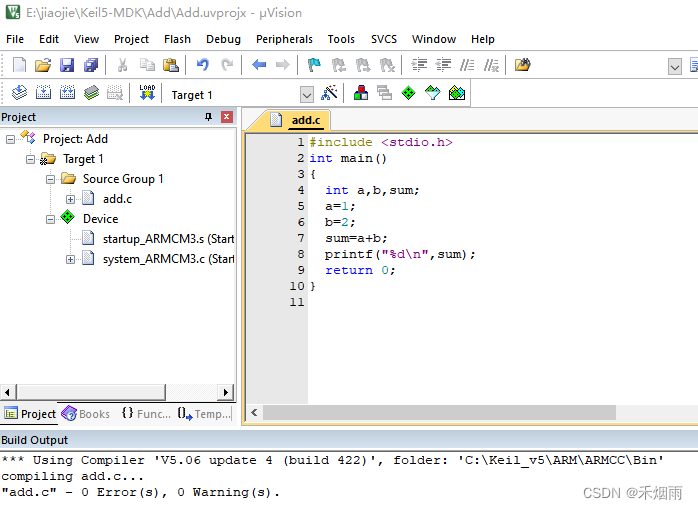Click the Save All icon
Viewport: 698px width, 509px height.
coord(91,65)
